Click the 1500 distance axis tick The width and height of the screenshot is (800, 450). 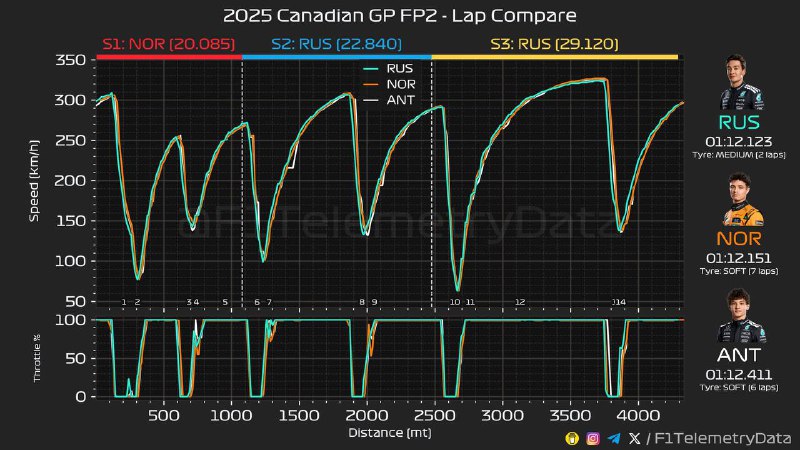pos(299,415)
